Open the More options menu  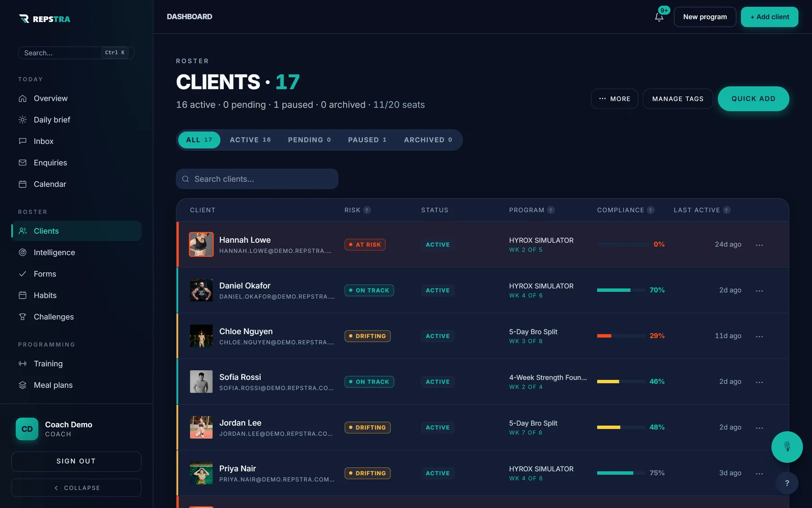click(x=614, y=99)
